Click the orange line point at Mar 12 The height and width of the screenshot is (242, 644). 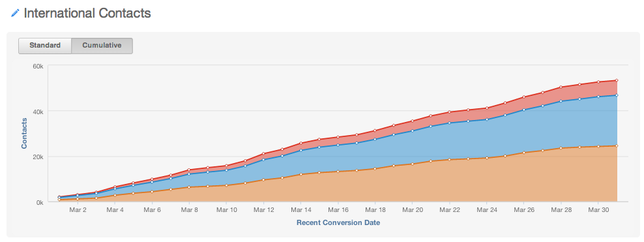tap(264, 180)
